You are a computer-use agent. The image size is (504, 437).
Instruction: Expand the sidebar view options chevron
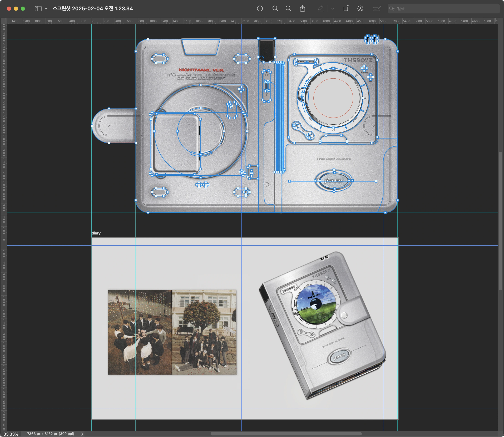pyautogui.click(x=46, y=9)
